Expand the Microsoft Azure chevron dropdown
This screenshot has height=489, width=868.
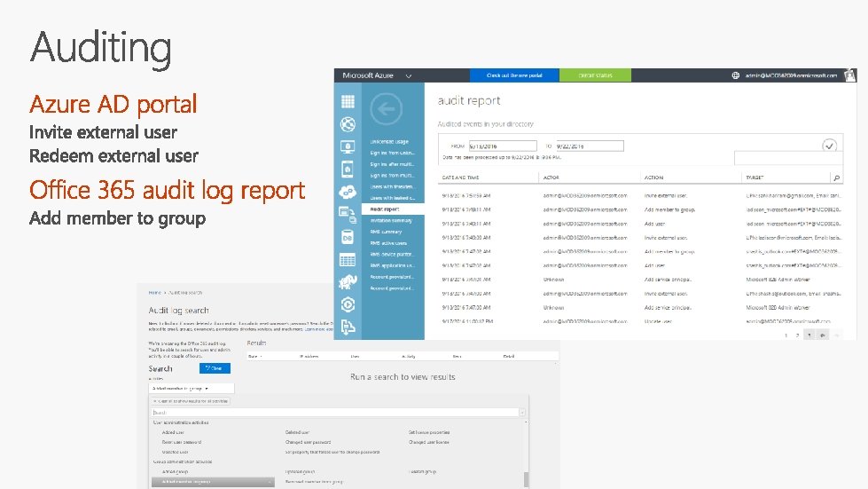(x=409, y=75)
